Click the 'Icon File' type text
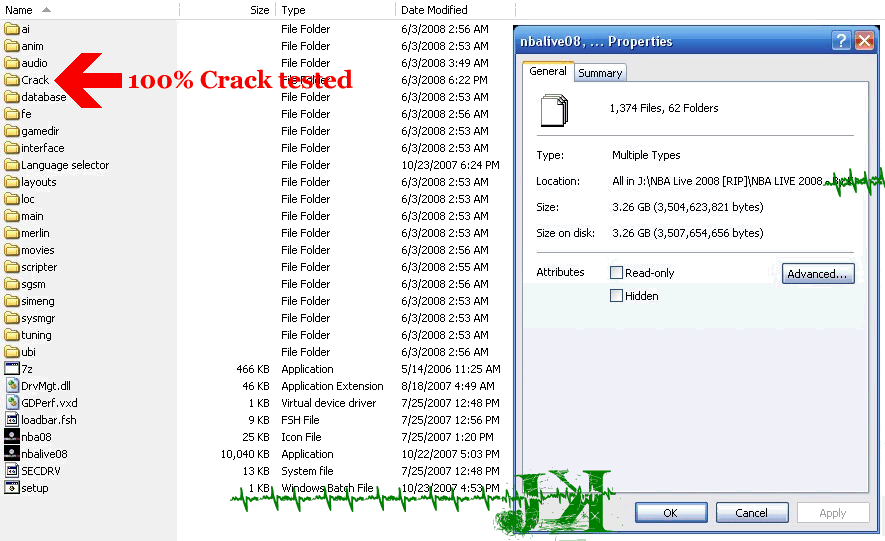 click(x=301, y=437)
